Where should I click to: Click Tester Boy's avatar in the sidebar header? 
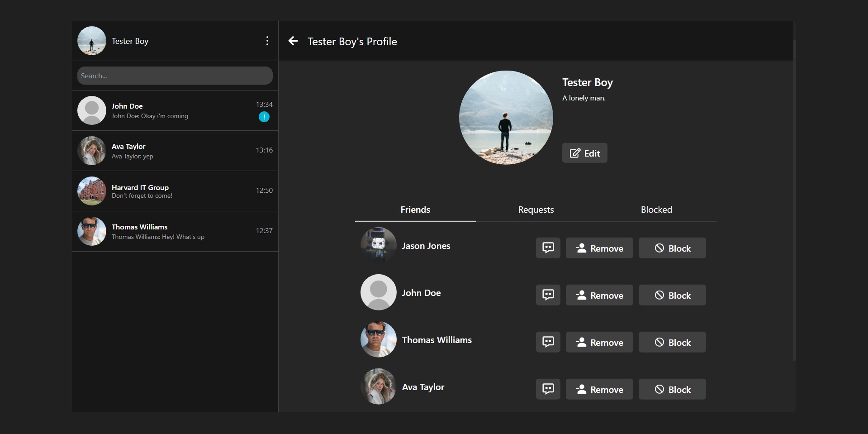(x=92, y=41)
